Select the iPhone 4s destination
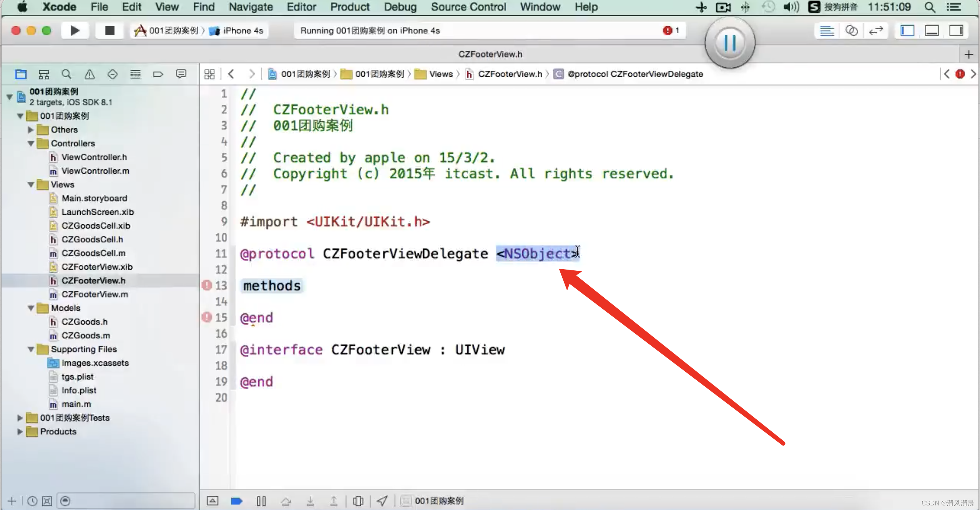Screen dimensions: 980x510 [237, 31]
